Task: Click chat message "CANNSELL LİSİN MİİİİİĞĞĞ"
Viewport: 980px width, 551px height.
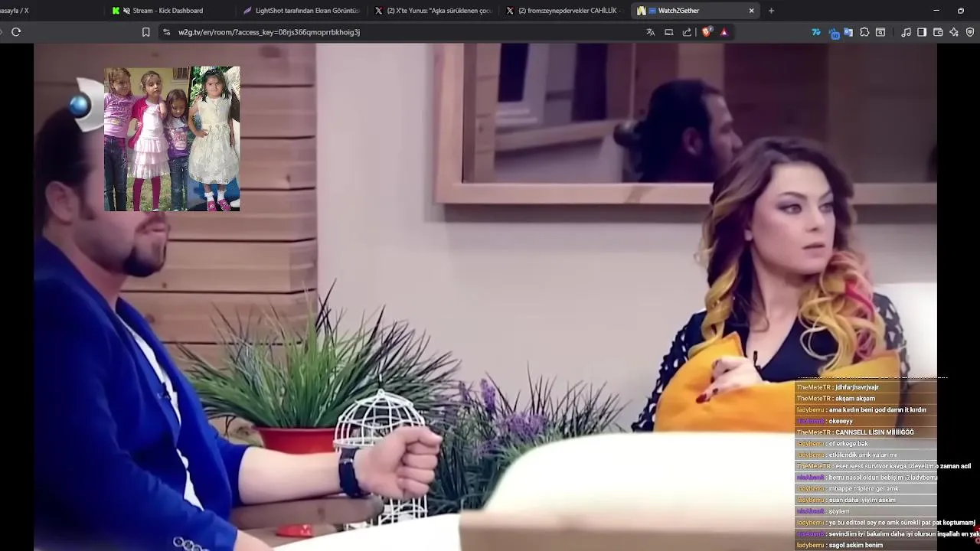Action: (x=874, y=432)
